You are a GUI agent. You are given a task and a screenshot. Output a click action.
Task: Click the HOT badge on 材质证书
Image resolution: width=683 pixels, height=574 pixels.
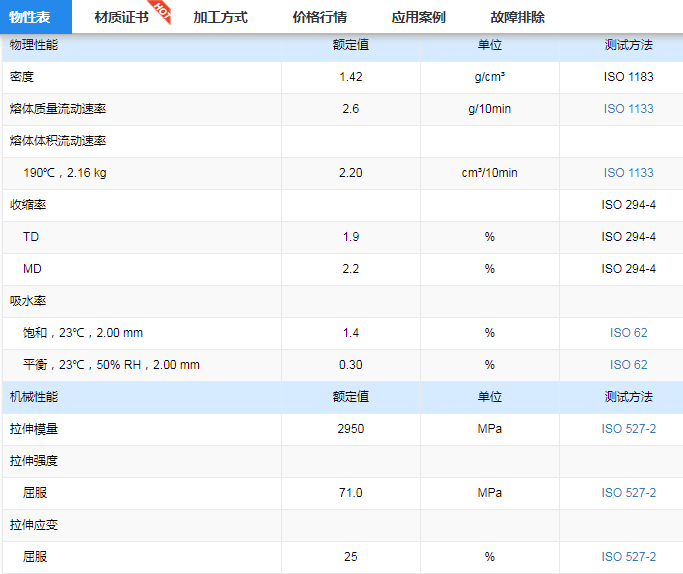[162, 12]
